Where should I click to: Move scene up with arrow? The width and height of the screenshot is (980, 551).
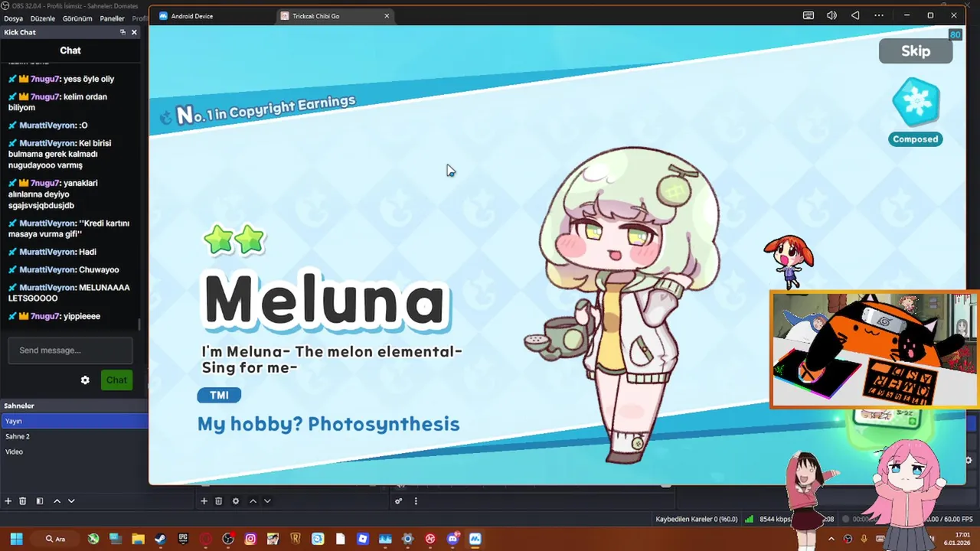click(x=57, y=501)
